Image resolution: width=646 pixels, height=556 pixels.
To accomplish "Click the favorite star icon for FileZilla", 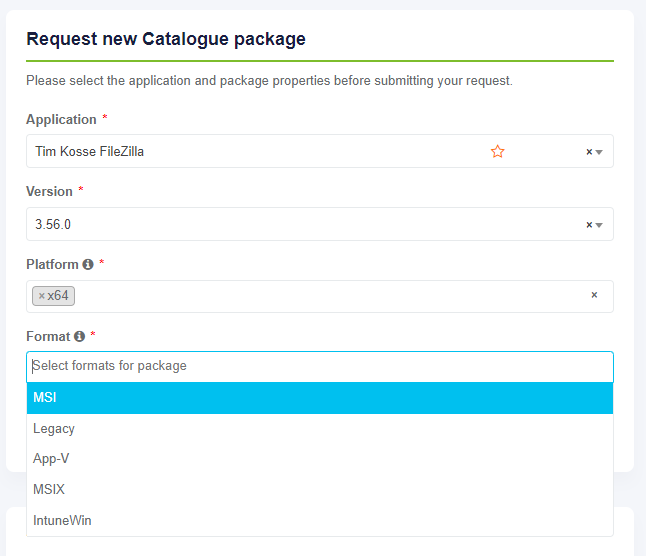I will point(497,152).
